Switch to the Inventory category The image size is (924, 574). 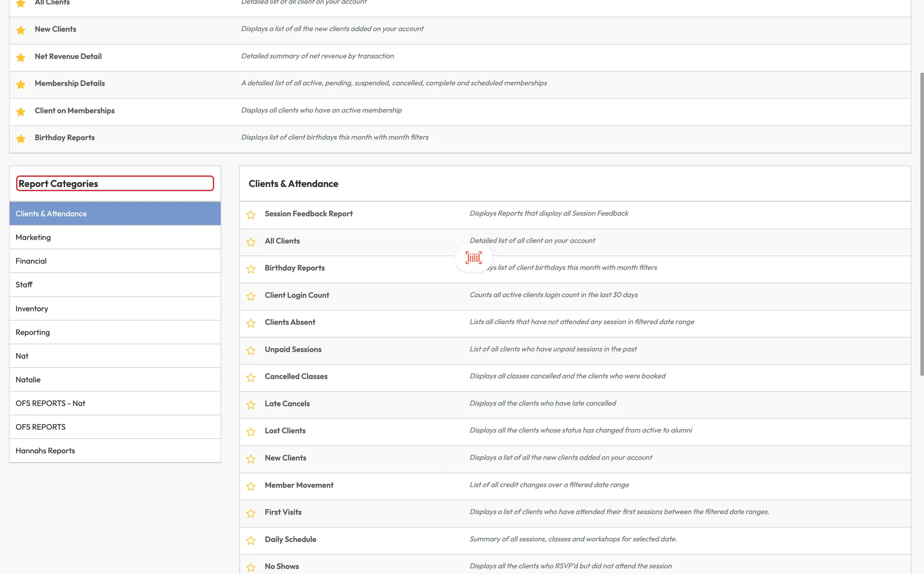32,308
